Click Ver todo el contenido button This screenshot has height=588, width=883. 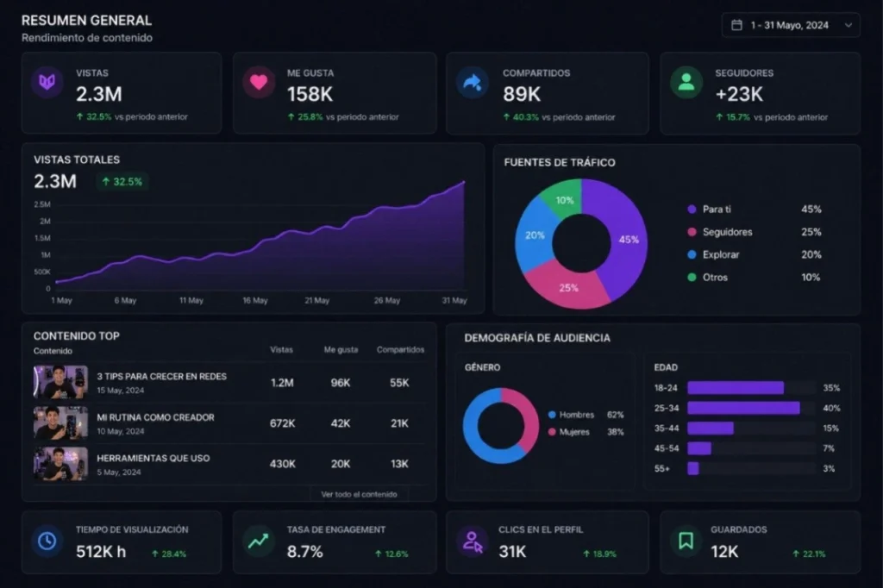click(x=359, y=494)
